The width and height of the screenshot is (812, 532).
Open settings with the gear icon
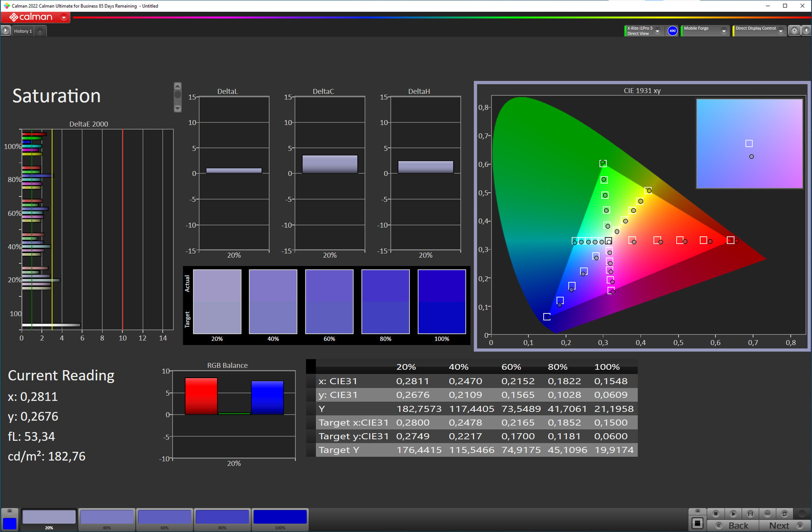click(794, 31)
